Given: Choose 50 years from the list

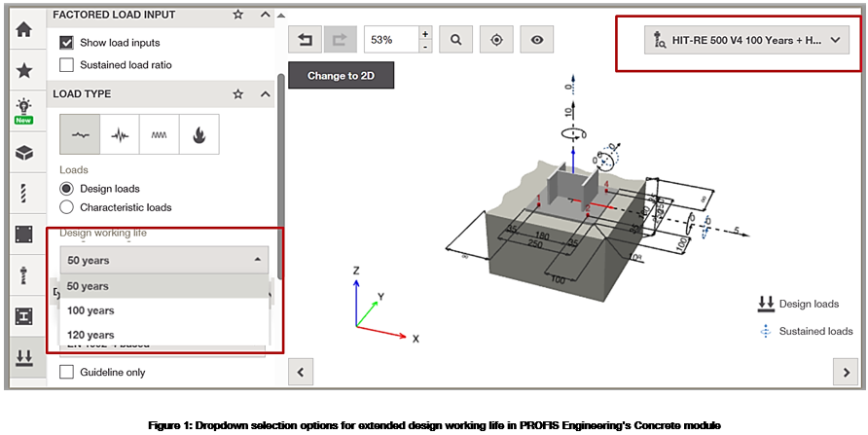Looking at the screenshot, I should pyautogui.click(x=163, y=286).
